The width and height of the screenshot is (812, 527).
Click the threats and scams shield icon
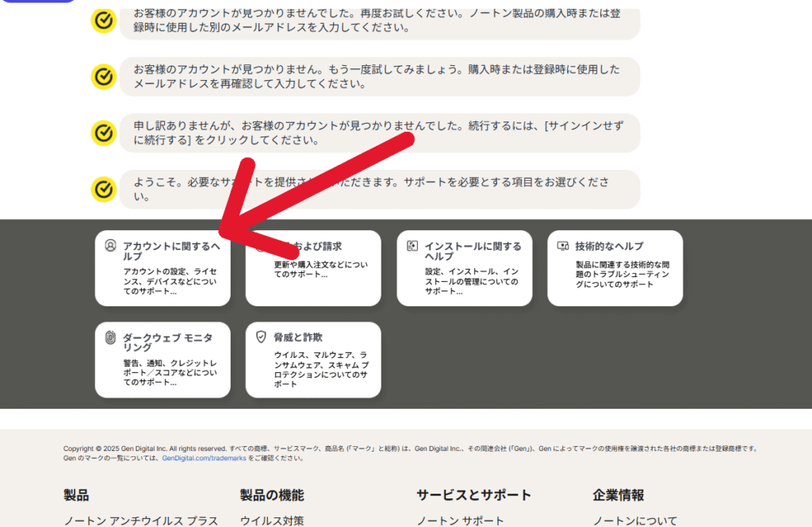click(x=261, y=337)
